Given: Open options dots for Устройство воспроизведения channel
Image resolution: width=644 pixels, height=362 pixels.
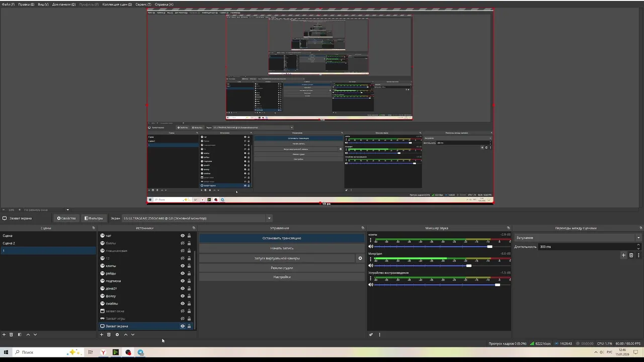Looking at the screenshot, I should click(371, 279).
